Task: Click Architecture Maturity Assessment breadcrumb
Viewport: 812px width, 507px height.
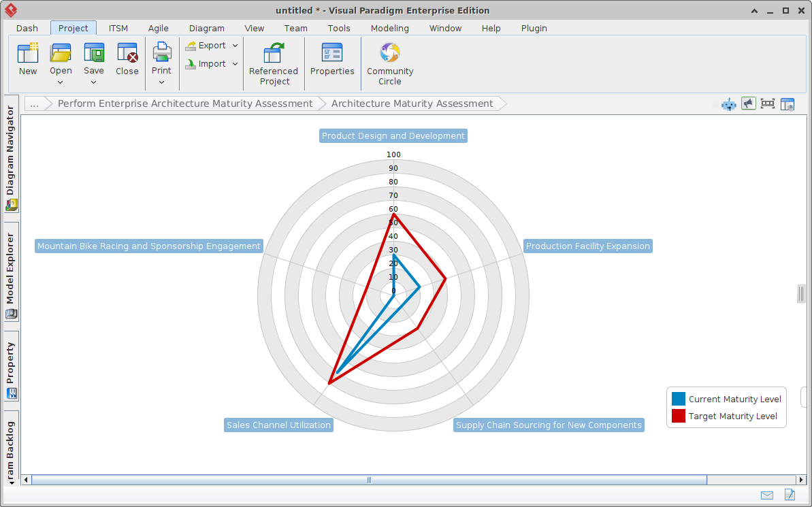Action: pos(412,103)
